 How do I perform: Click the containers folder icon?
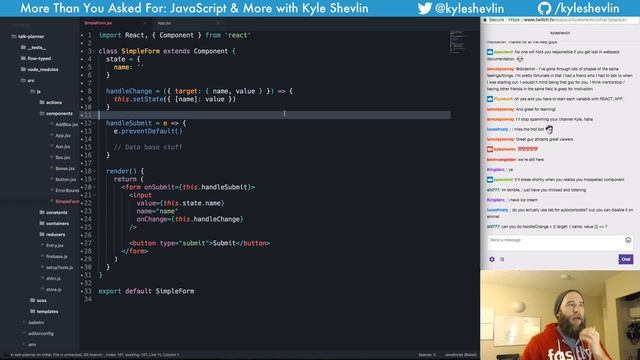click(x=42, y=223)
